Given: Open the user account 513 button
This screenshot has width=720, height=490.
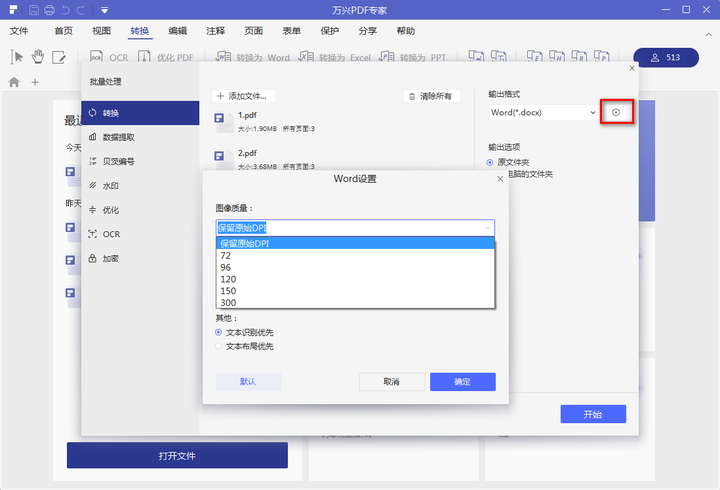Looking at the screenshot, I should pyautogui.click(x=666, y=57).
